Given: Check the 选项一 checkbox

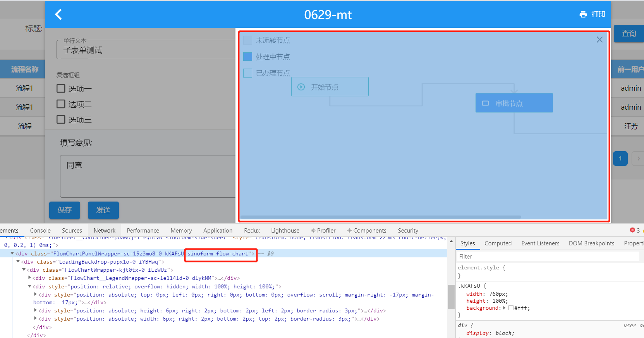Looking at the screenshot, I should (x=61, y=88).
